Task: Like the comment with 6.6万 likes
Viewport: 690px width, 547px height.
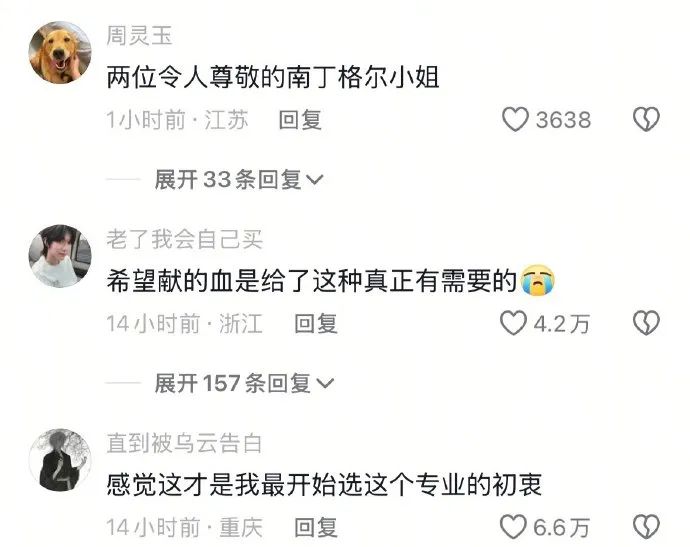Action: point(513,527)
